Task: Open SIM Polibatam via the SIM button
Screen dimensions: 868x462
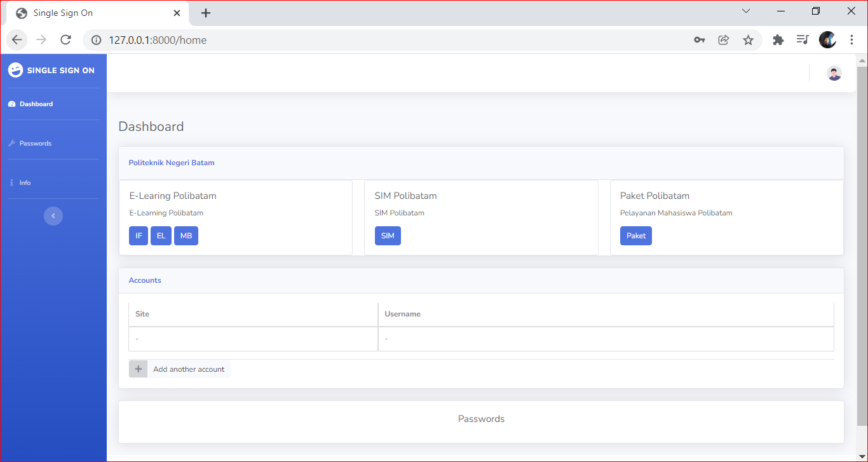Action: click(388, 236)
